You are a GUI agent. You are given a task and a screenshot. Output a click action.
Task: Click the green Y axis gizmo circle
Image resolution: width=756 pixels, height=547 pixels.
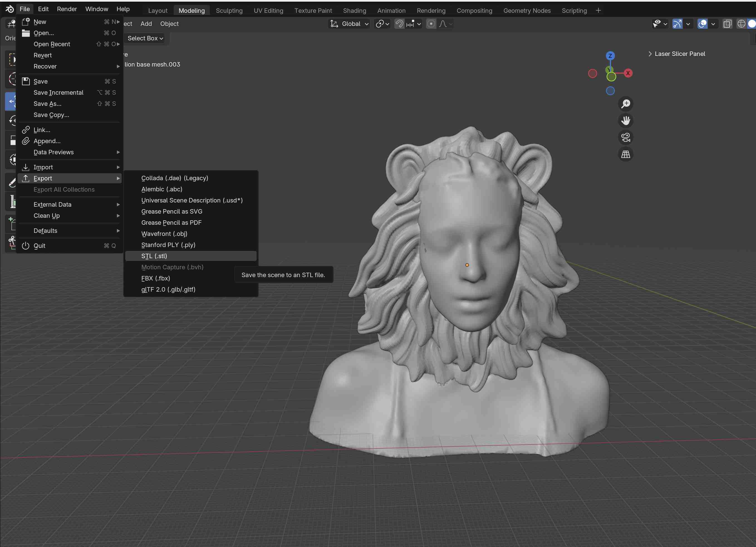click(x=611, y=77)
